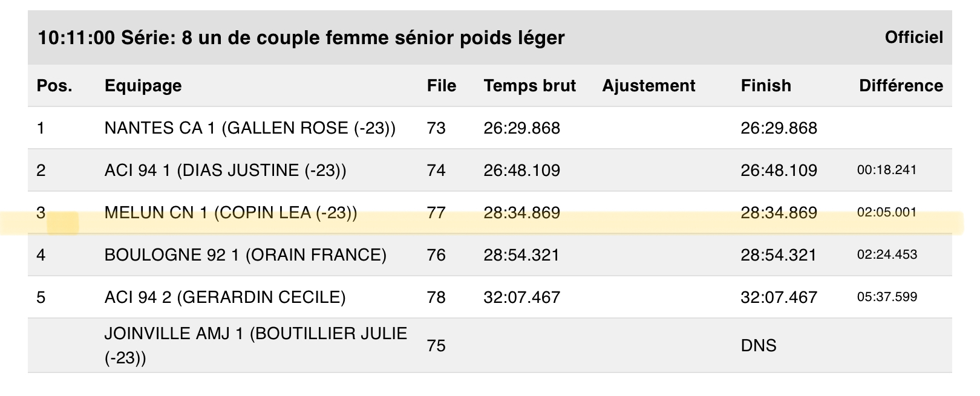Image resolution: width=980 pixels, height=396 pixels.
Task: Click the race title header for Série 8
Action: [x=301, y=38]
